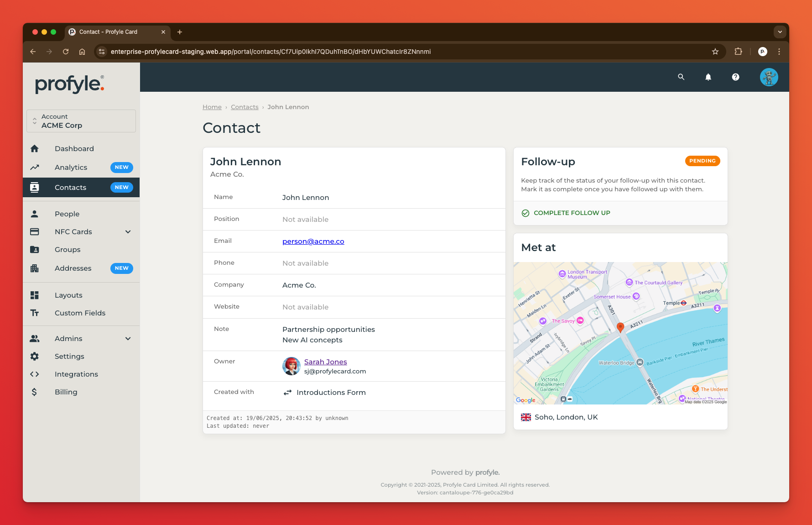Open the browser extensions puzzle icon
This screenshot has width=812, height=525.
coord(738,52)
